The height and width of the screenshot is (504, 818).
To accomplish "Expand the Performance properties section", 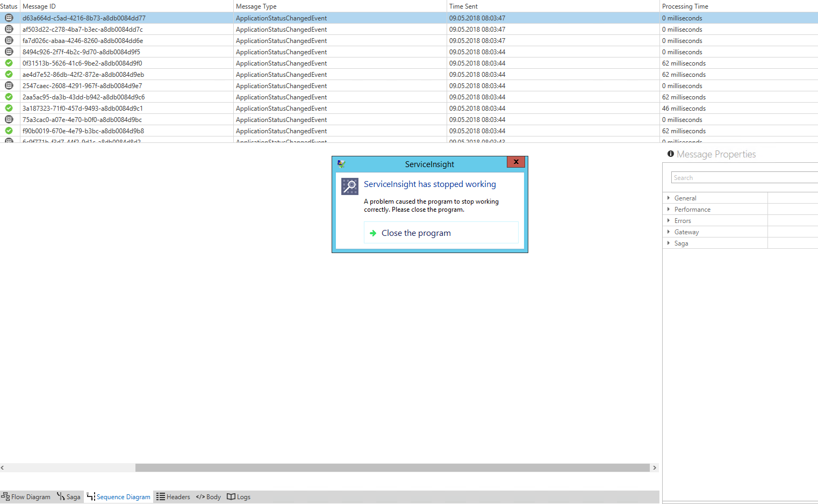I will (669, 209).
